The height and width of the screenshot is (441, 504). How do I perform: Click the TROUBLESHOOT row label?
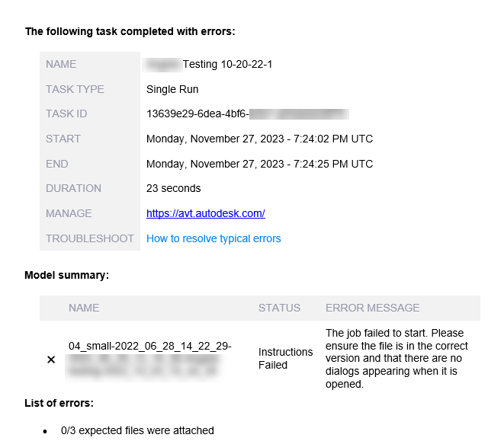(89, 239)
